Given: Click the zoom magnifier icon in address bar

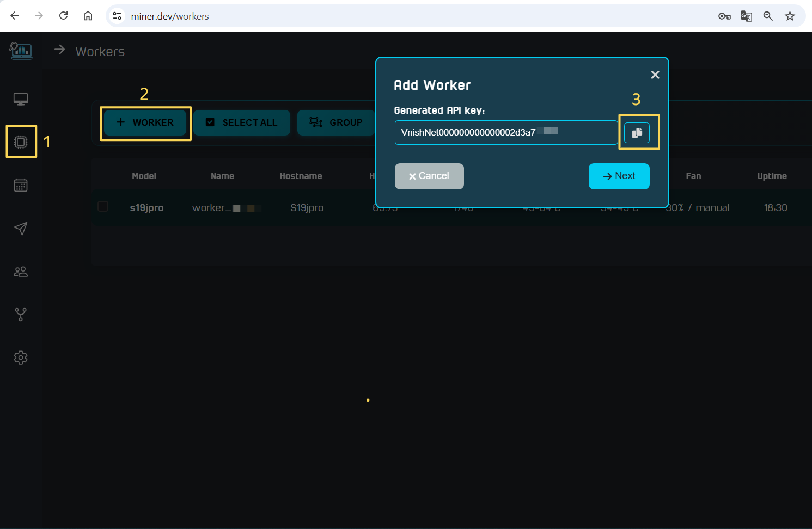Looking at the screenshot, I should (768, 16).
